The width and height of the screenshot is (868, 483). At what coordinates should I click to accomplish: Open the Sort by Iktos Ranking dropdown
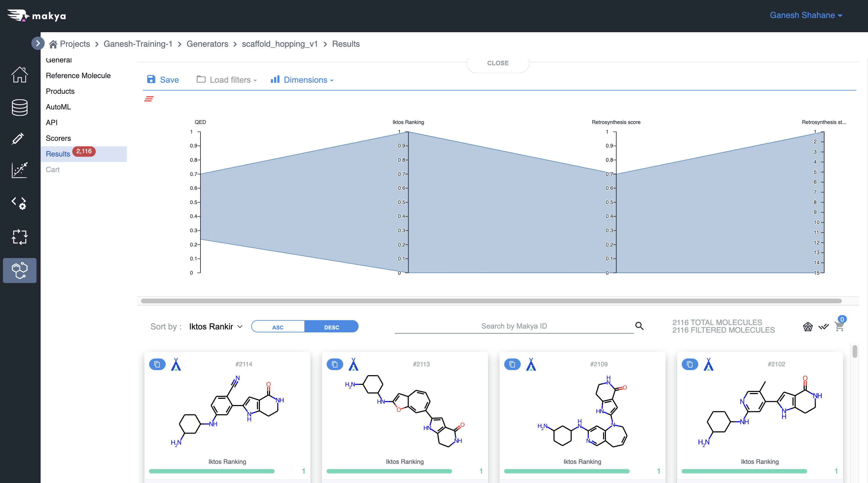pyautogui.click(x=216, y=327)
